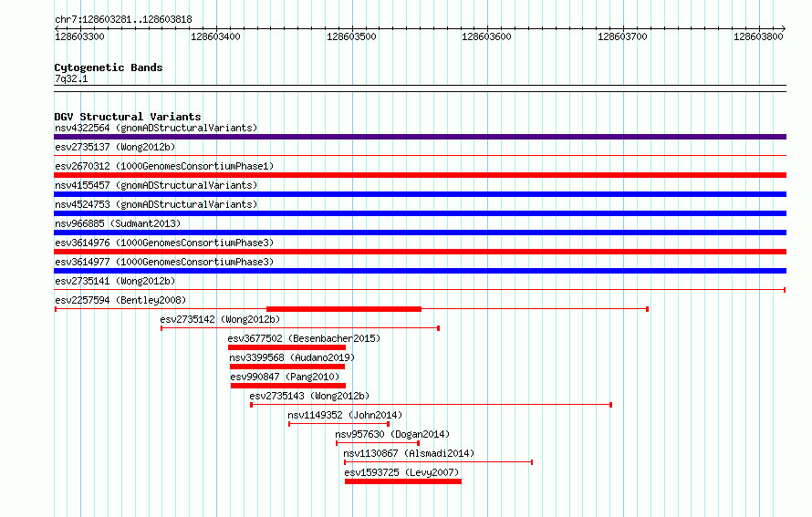Open nsv1149352 (John2014) label
This screenshot has width=812, height=517.
pyautogui.click(x=345, y=415)
